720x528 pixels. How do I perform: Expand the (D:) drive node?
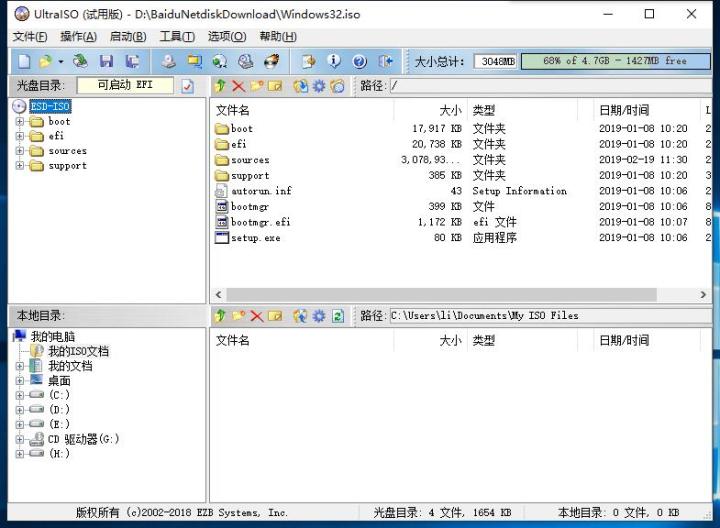pyautogui.click(x=20, y=410)
